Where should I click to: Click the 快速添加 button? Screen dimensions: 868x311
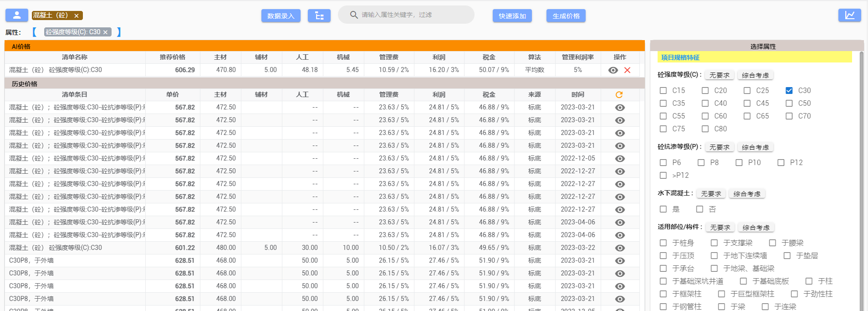point(512,16)
